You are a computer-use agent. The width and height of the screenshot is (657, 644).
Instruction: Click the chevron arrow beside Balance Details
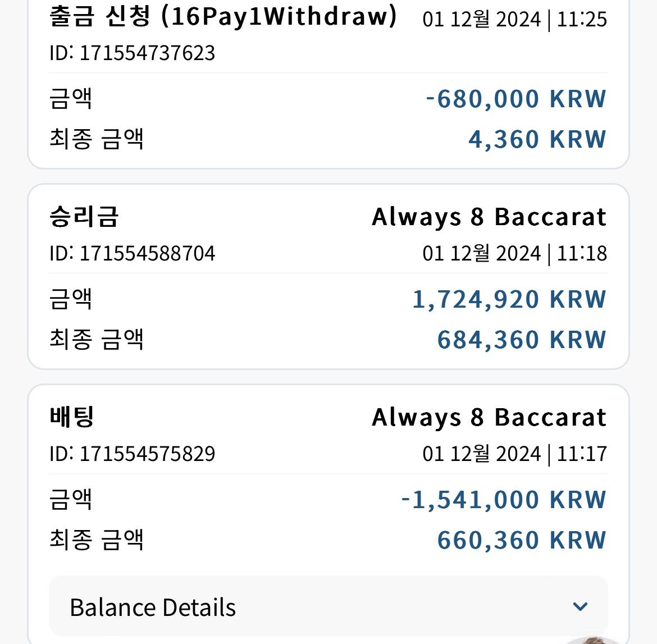point(580,606)
